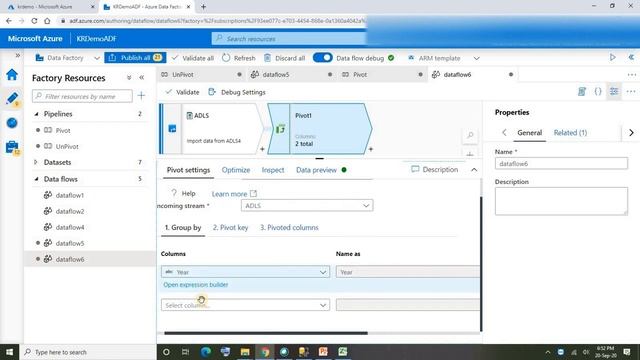This screenshot has height=360, width=640.
Task: Click the Filter resources by name field
Action: pos(82,96)
